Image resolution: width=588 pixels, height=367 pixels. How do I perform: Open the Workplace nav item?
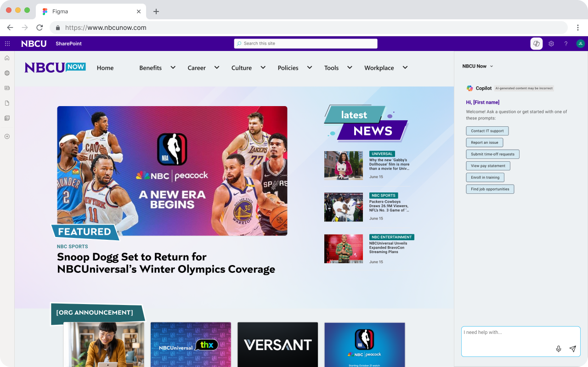pos(379,68)
